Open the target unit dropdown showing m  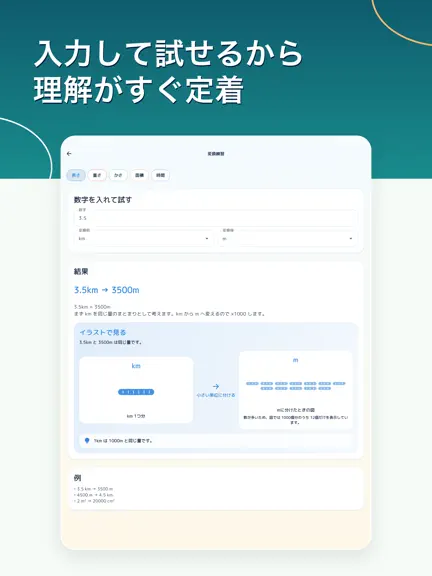coord(288,238)
